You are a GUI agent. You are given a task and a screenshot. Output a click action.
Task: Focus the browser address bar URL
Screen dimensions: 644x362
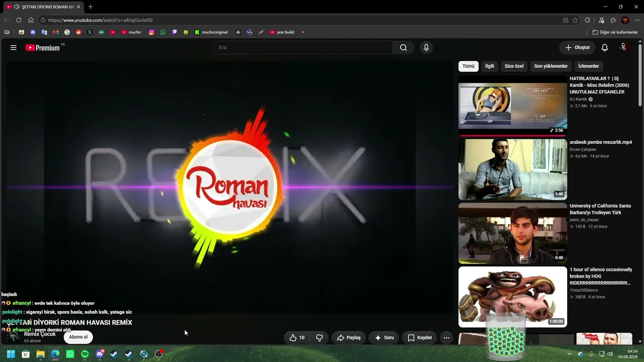click(100, 20)
